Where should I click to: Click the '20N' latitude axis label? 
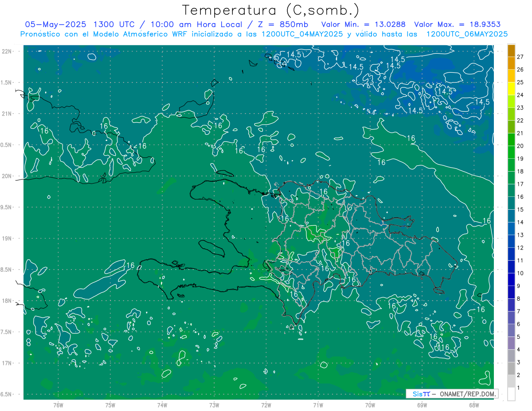(7, 176)
